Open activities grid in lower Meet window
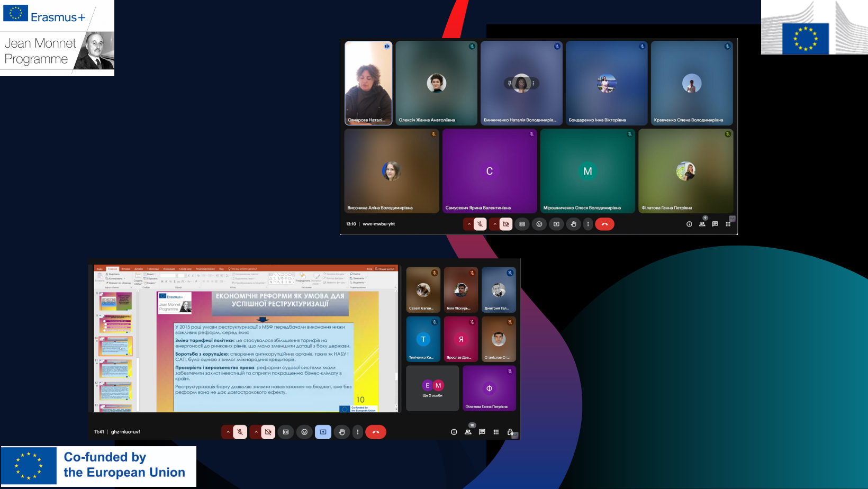 click(496, 432)
